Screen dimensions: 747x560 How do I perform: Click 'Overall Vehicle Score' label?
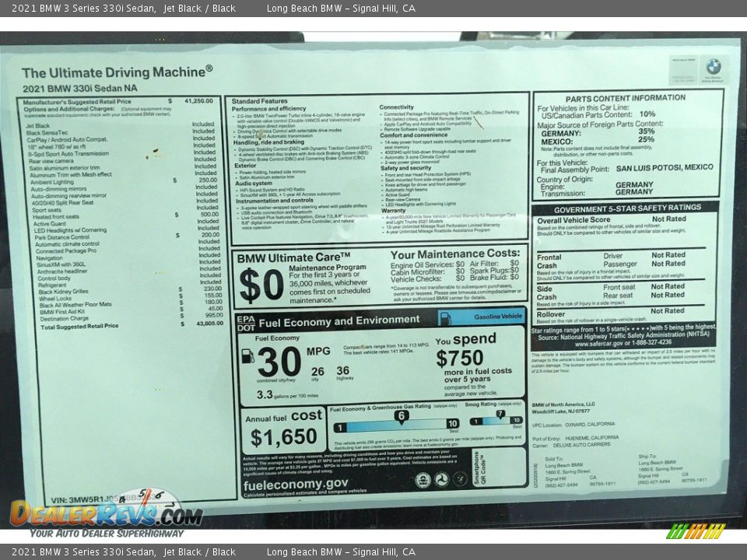[573, 220]
